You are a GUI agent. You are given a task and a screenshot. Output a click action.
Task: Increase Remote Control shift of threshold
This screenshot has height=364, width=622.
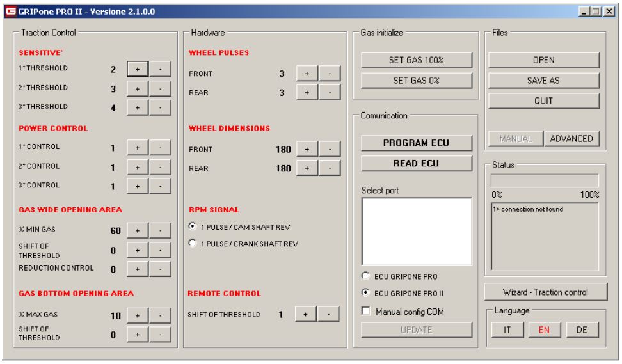click(x=306, y=314)
